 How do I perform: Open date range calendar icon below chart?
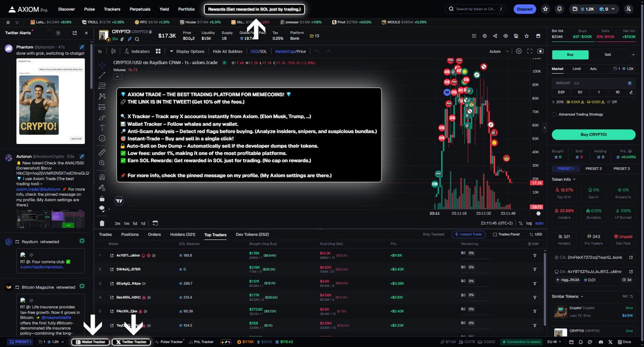coord(155,223)
